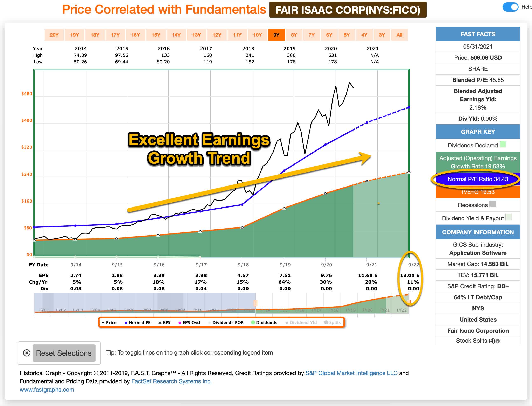Select the 17Y time range tab

[115, 35]
